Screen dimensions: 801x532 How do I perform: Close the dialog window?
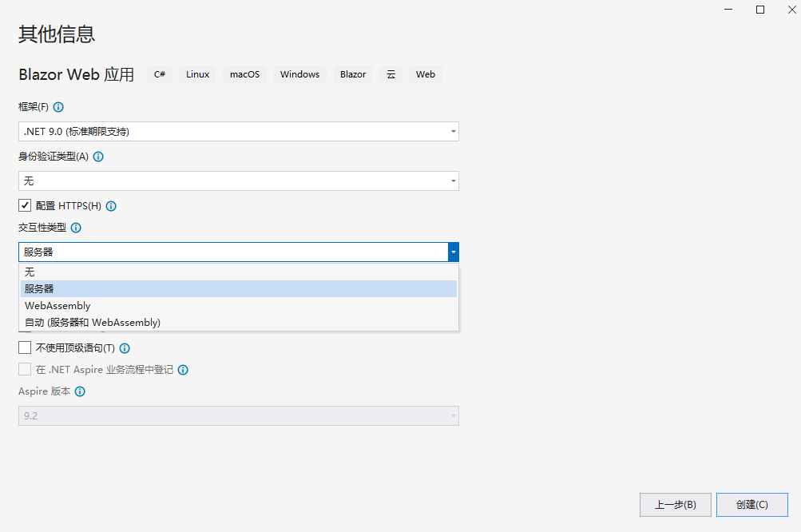[791, 10]
